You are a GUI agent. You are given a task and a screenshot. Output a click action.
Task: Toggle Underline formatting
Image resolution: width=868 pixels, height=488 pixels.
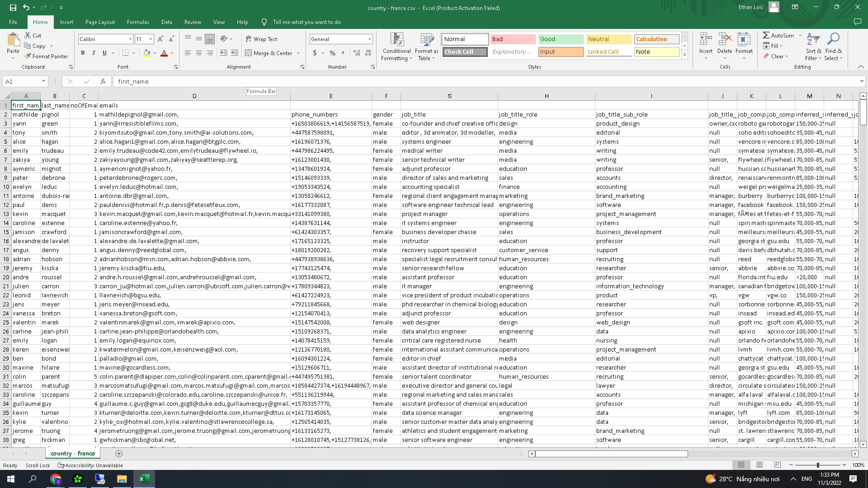(104, 53)
